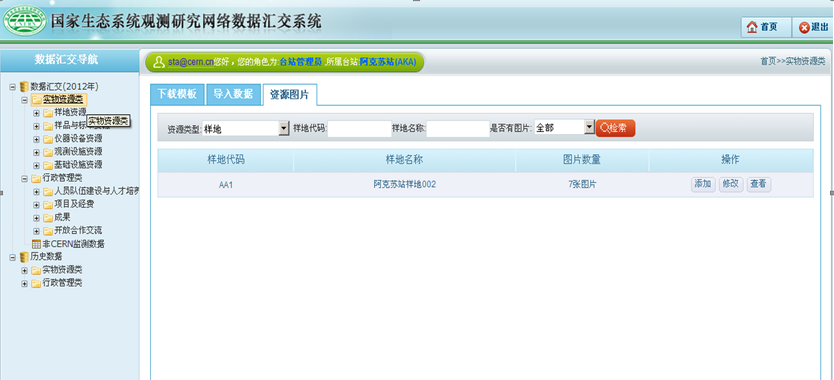Click folder icon of 行政管理类 under 历史数据
The width and height of the screenshot is (834, 380).
36,284
